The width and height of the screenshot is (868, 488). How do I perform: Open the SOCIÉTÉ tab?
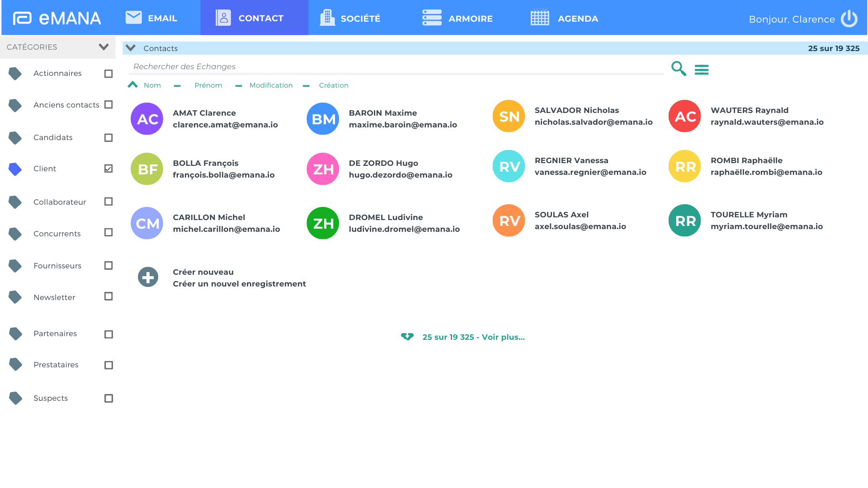(x=350, y=18)
